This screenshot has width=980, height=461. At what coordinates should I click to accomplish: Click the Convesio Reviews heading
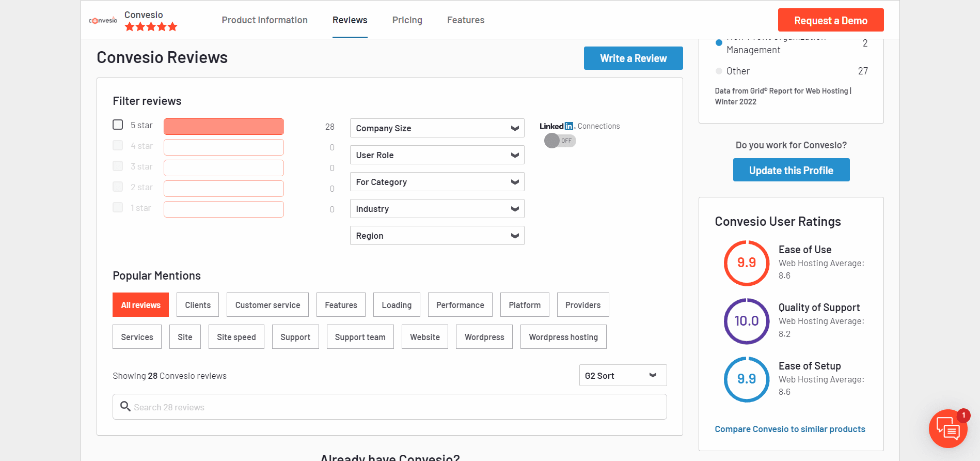pos(162,57)
